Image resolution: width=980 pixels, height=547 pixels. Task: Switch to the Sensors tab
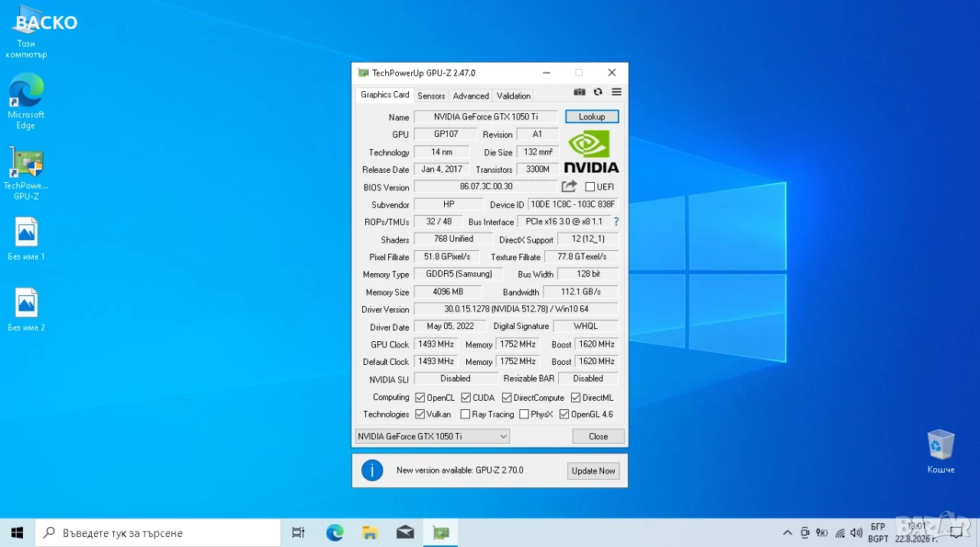pos(431,96)
